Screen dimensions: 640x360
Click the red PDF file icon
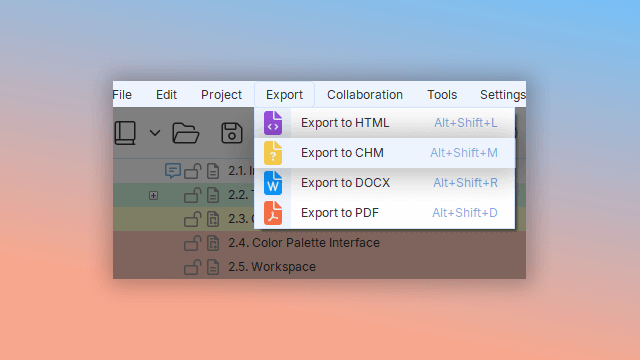tap(273, 213)
